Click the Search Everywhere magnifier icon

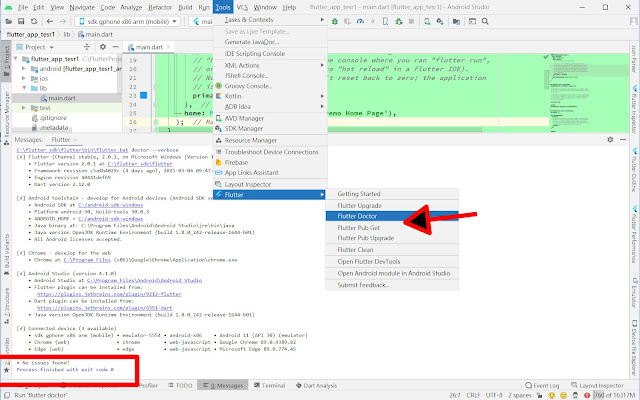coord(485,21)
